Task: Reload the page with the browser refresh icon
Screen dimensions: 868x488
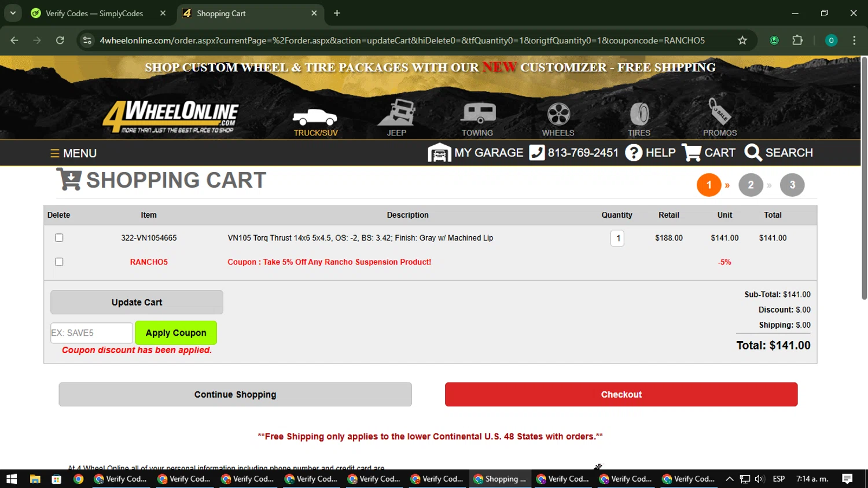Action: tap(60, 41)
